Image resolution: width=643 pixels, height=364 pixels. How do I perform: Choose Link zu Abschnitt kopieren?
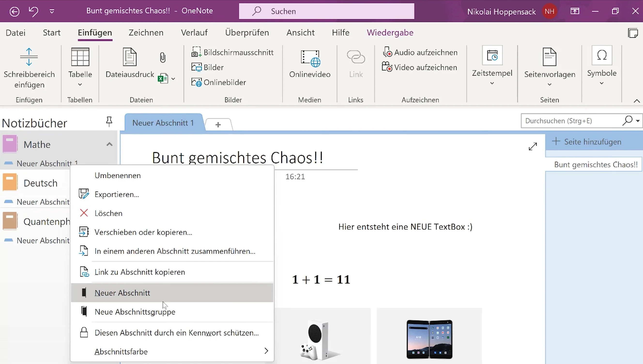[172, 272]
